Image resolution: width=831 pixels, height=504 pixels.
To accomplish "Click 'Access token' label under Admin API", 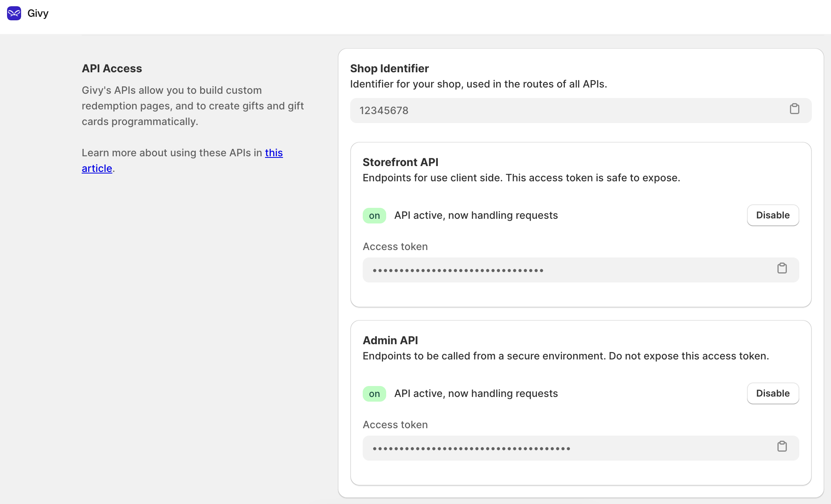I will (x=395, y=425).
